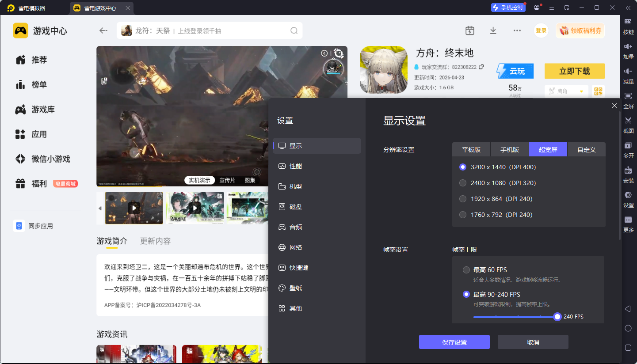Open 其他 settings category

pyautogui.click(x=317, y=308)
